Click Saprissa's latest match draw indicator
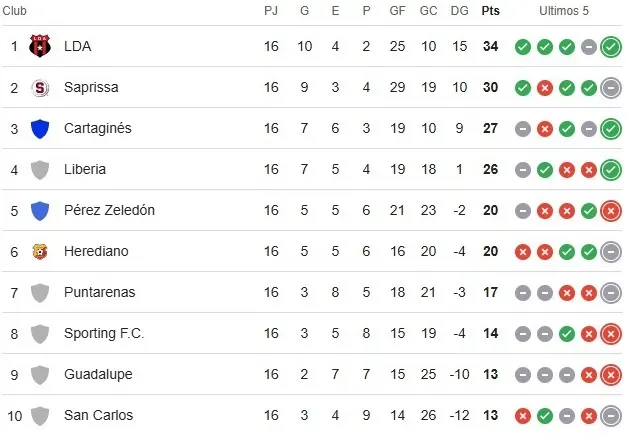Image resolution: width=636 pixels, height=438 pixels. click(611, 87)
